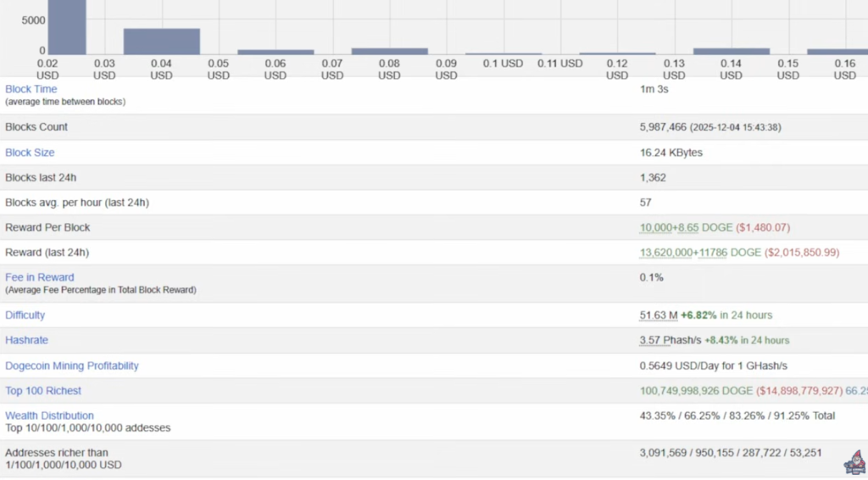Screen dimensions: 868x480
Task: Open the Dogecoin Mining Profitability link
Action: [72, 366]
